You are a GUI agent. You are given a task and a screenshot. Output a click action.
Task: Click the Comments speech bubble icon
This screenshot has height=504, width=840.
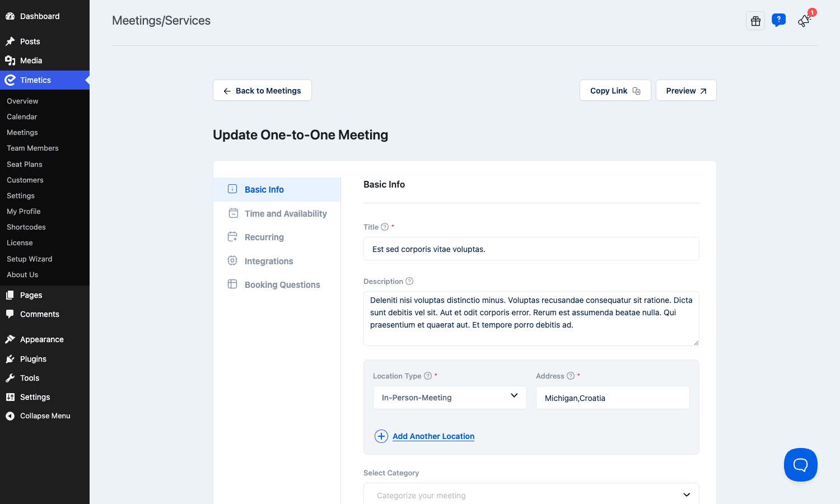[x=10, y=314]
